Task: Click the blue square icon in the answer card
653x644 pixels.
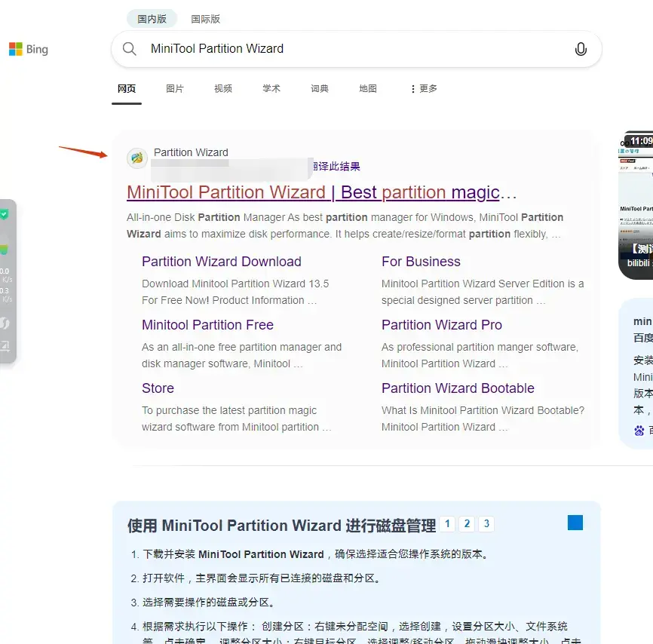Action: [575, 523]
